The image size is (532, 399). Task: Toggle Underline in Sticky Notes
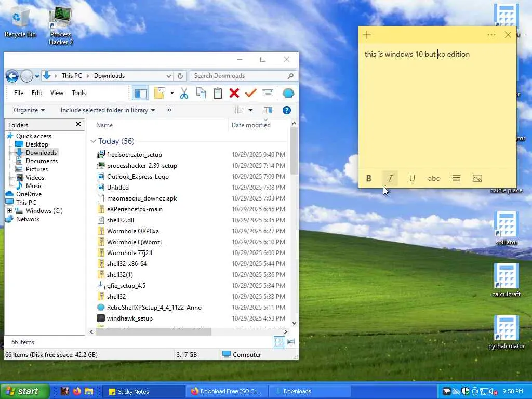pos(412,179)
